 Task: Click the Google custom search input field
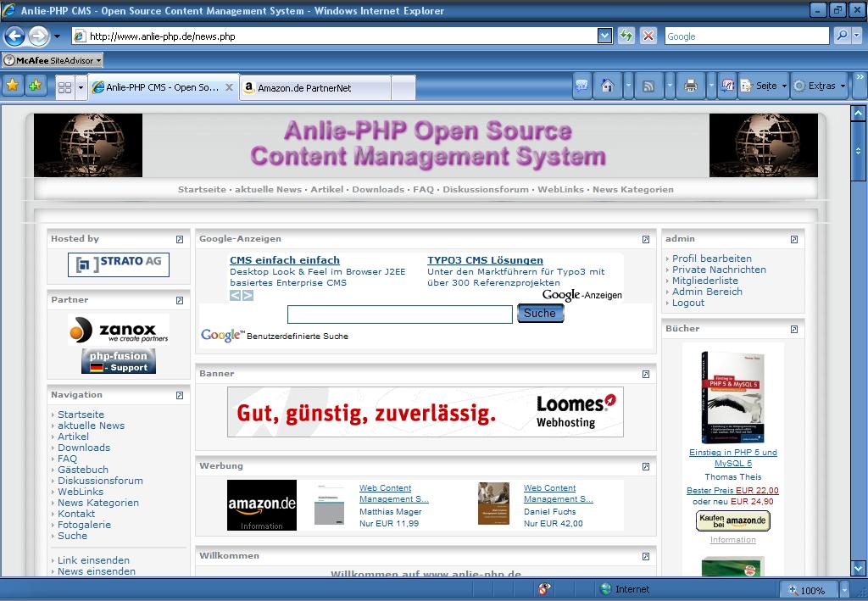pyautogui.click(x=399, y=314)
